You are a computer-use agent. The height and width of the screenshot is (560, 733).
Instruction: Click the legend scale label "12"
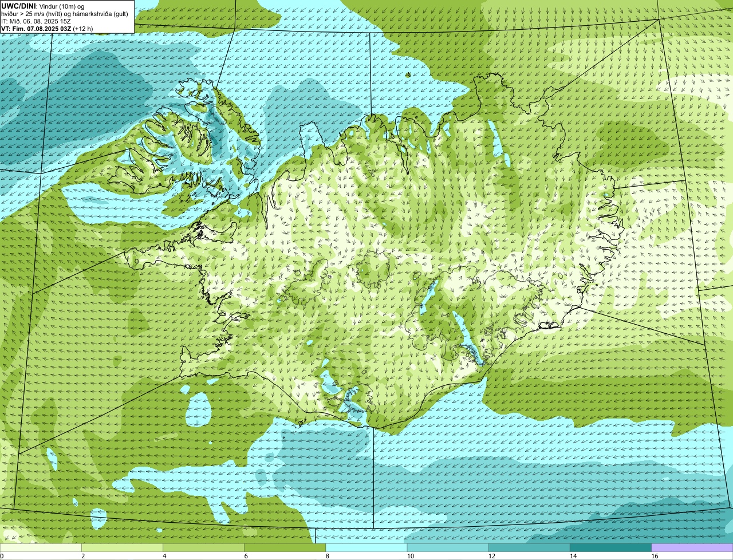coord(491,556)
